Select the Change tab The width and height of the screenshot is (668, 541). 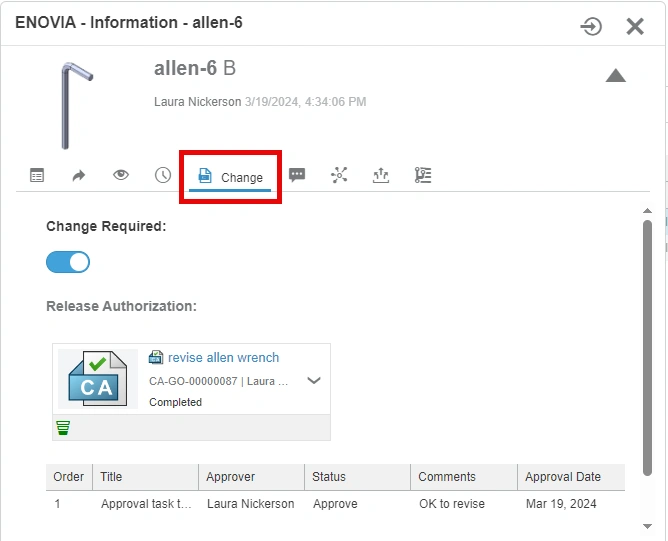[231, 177]
